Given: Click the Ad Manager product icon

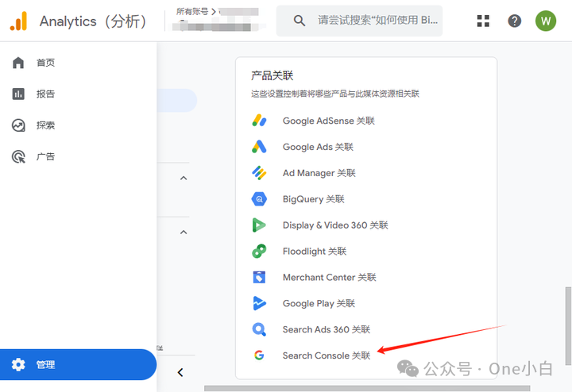Looking at the screenshot, I should [x=259, y=173].
